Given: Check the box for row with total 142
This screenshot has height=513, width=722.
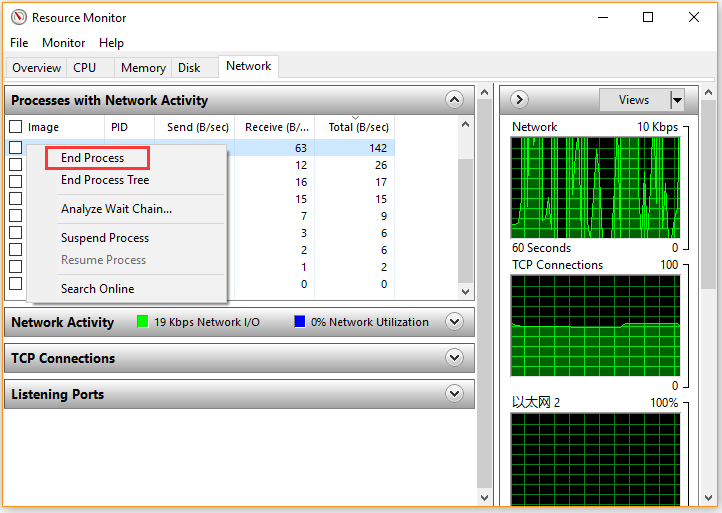Looking at the screenshot, I should pyautogui.click(x=16, y=147).
